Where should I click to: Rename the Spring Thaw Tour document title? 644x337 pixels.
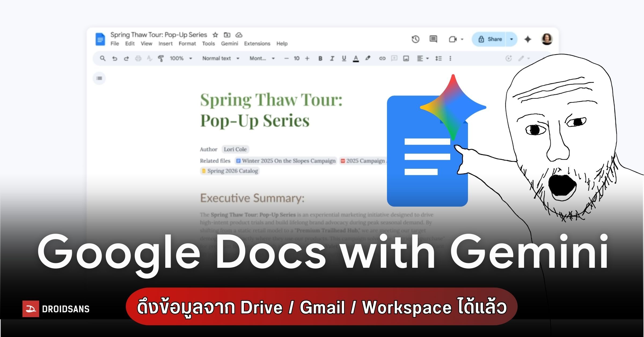pyautogui.click(x=159, y=35)
